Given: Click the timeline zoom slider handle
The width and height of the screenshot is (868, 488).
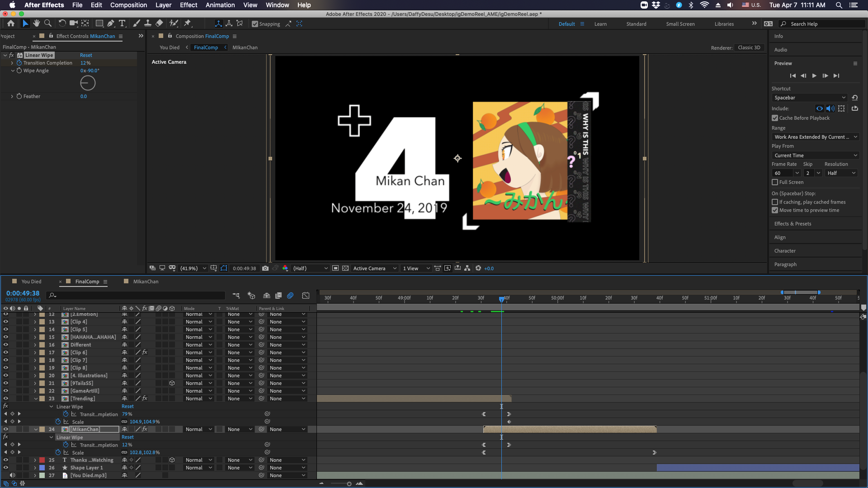Looking at the screenshot, I should (x=349, y=484).
